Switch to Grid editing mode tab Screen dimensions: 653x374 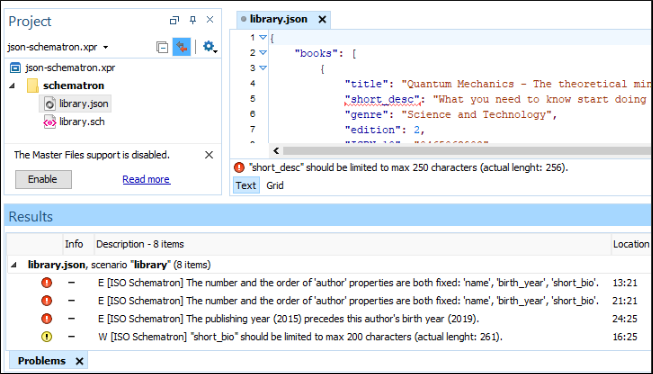tap(275, 185)
